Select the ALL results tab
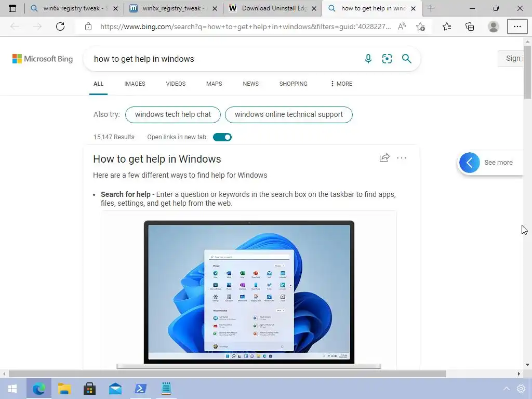The width and height of the screenshot is (532, 399). pyautogui.click(x=98, y=84)
